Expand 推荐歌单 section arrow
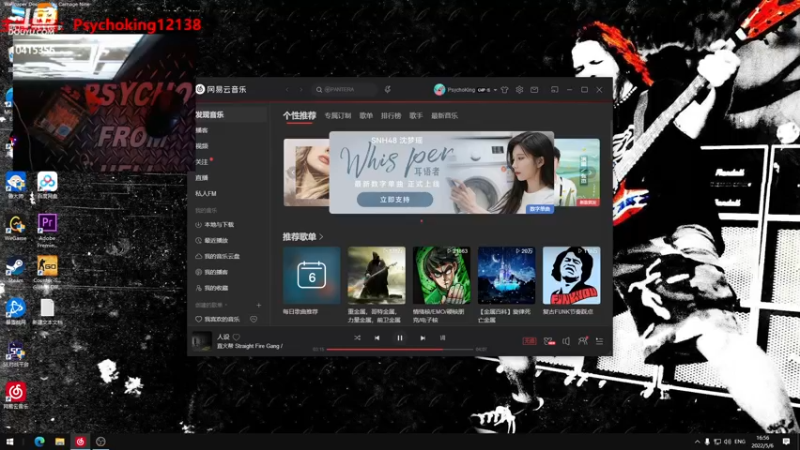This screenshot has height=450, width=800. (x=321, y=237)
